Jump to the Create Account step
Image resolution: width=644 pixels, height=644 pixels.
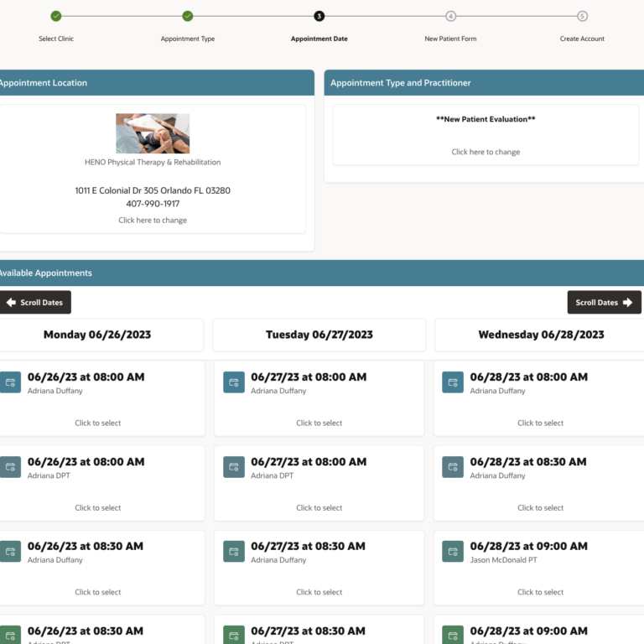click(x=582, y=39)
